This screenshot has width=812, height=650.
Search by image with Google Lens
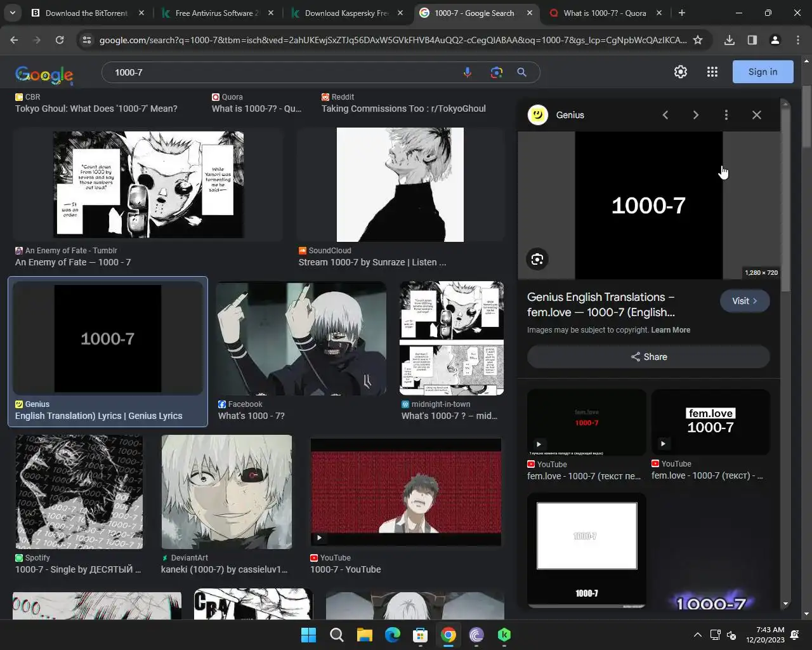coord(497,72)
